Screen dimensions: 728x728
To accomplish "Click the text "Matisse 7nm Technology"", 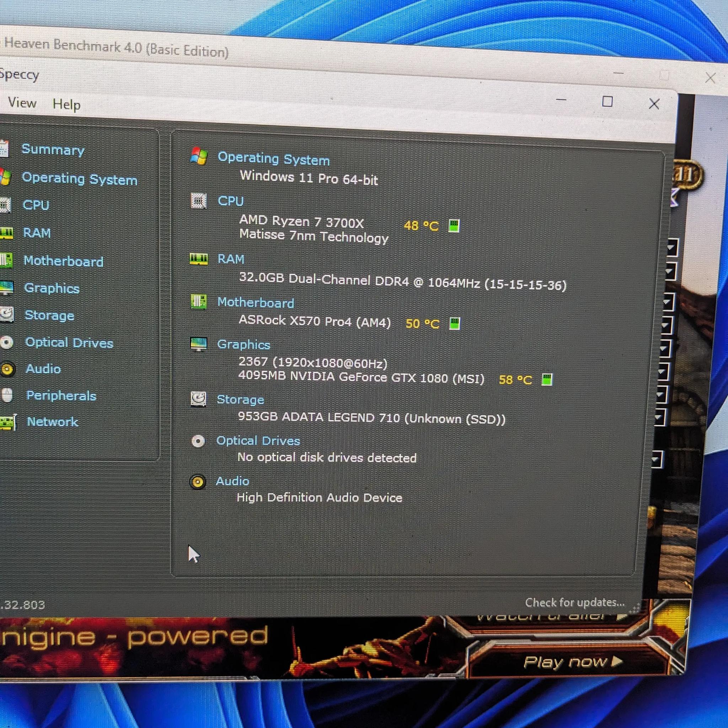I will 314,237.
